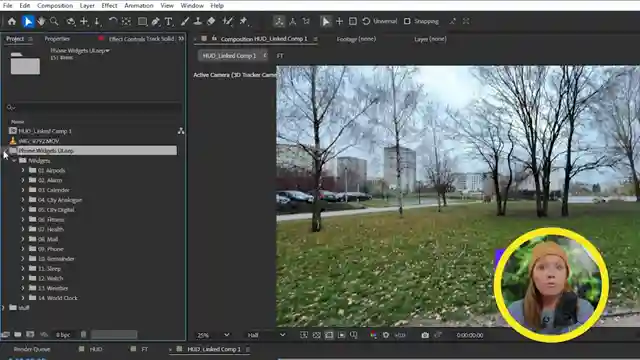Delete selected project item with trash icon
This screenshot has height=360, width=640.
[x=83, y=335]
